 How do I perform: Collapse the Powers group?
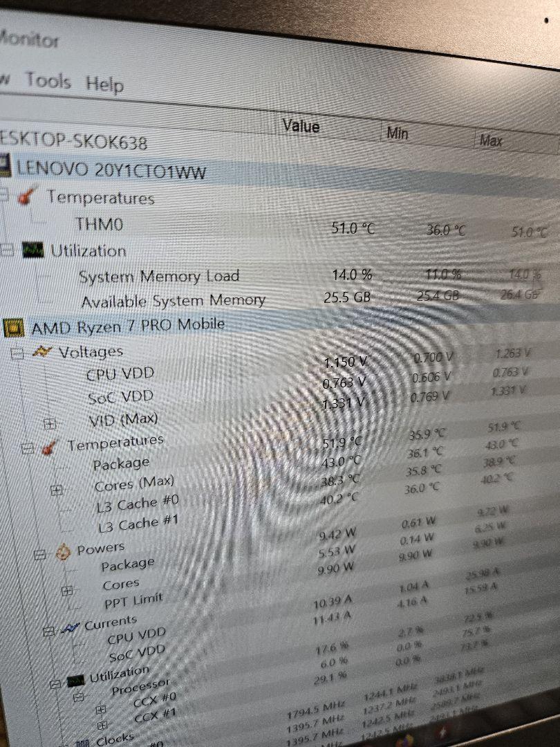40,555
